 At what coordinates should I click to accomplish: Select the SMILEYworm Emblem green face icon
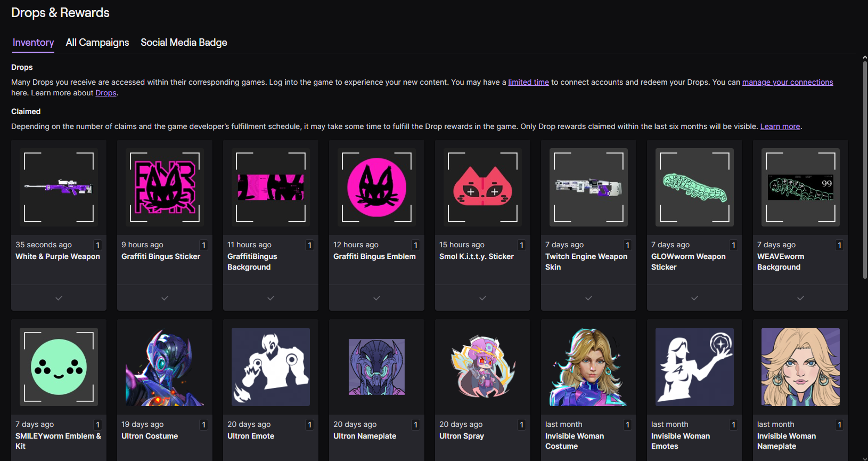[59, 367]
